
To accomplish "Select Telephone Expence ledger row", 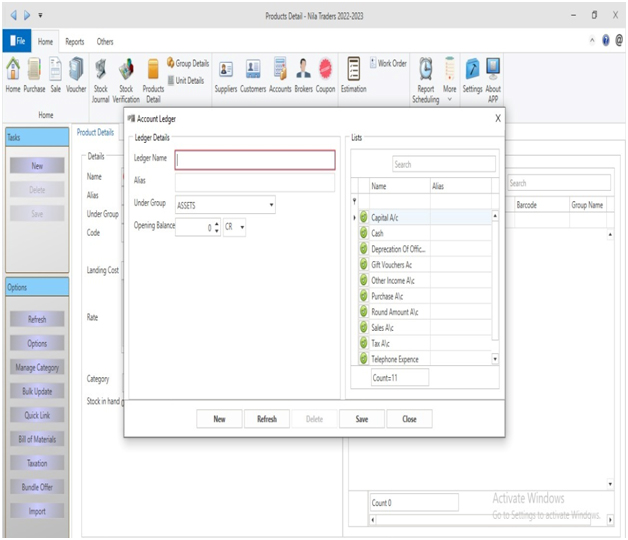I will click(x=425, y=359).
